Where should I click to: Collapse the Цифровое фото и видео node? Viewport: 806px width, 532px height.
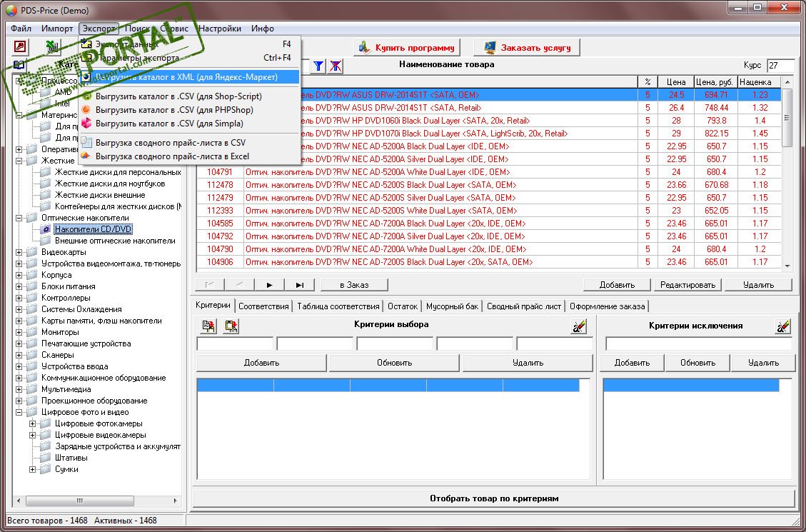pyautogui.click(x=19, y=412)
